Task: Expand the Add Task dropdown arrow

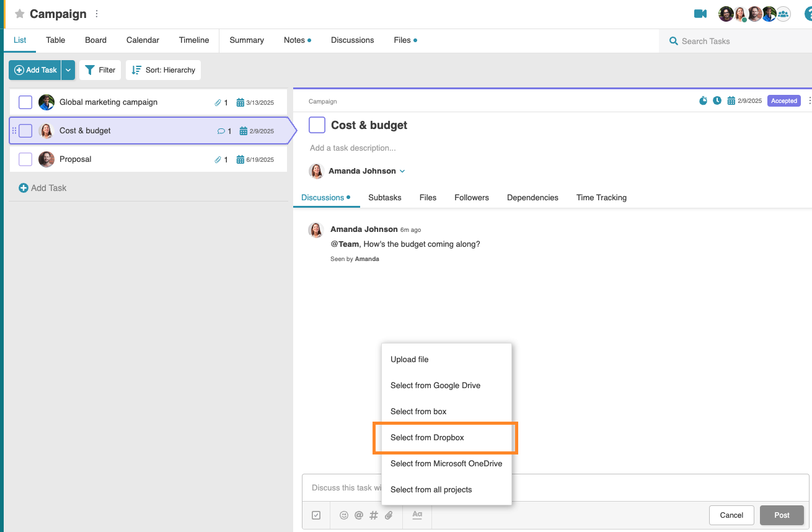Action: pos(68,70)
